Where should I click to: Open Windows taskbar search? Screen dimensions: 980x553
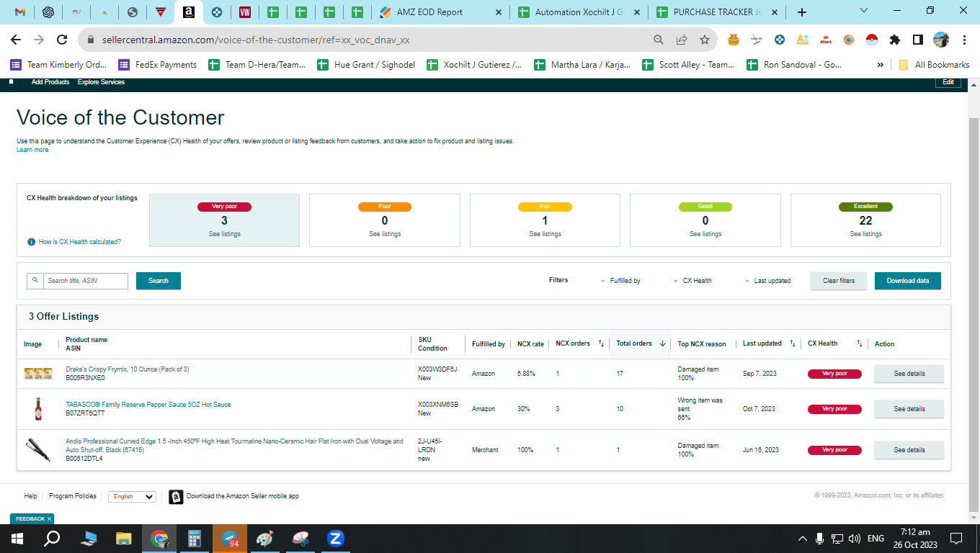(52, 538)
